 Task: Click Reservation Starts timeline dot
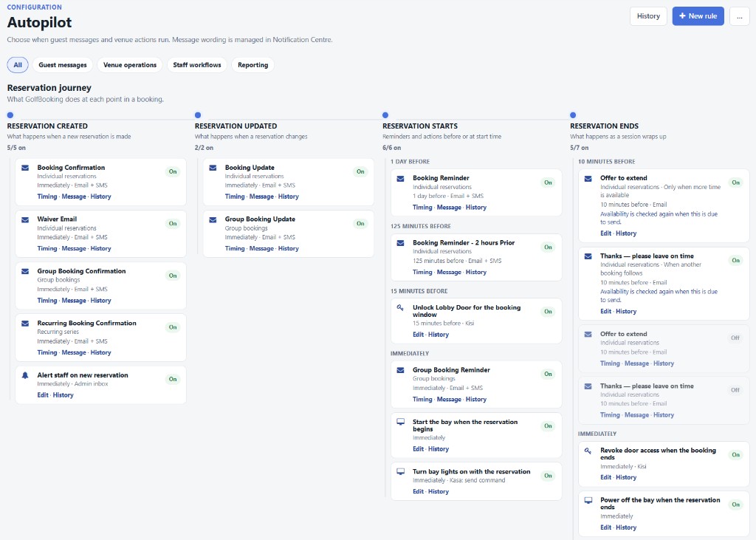[x=385, y=115]
